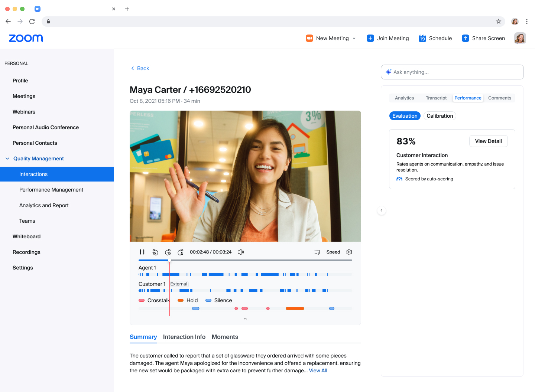Collapse the Quality Management section
This screenshot has height=392, width=535.
(x=7, y=159)
